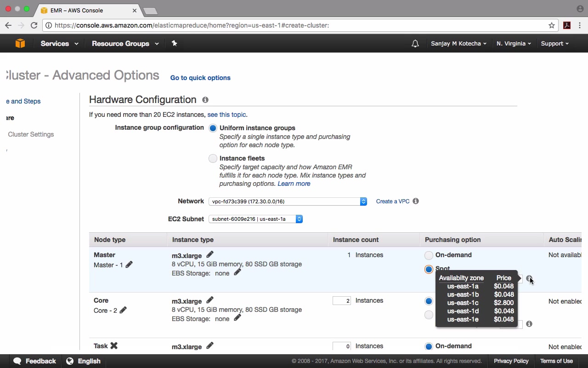This screenshot has height=368, width=588.
Task: Select Uniform instance groups option
Action: click(x=213, y=128)
